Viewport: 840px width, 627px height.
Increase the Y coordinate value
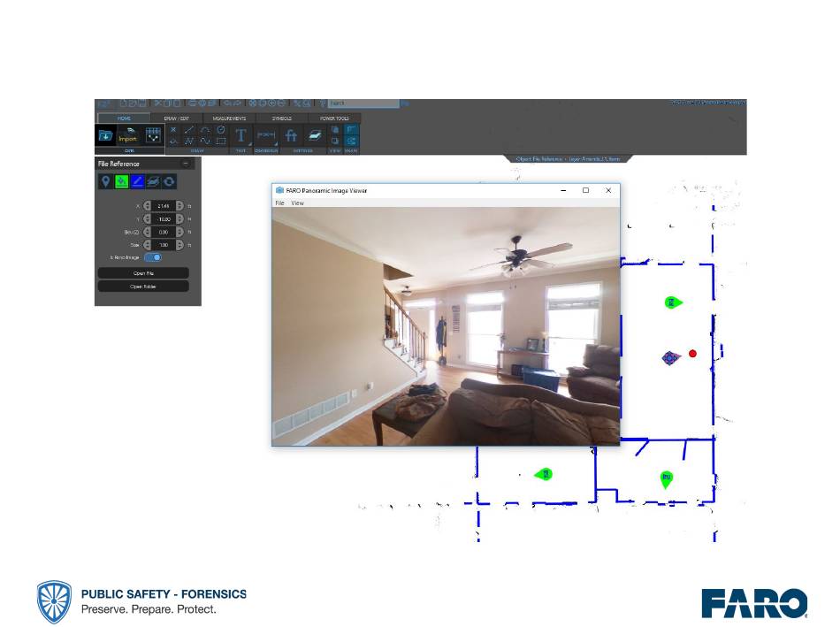click(x=179, y=218)
